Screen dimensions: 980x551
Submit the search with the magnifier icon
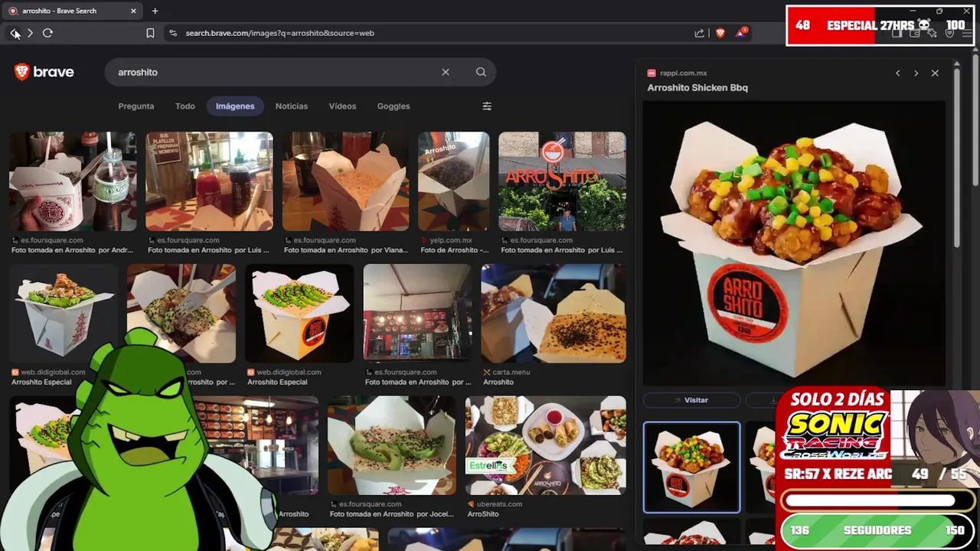coord(481,72)
